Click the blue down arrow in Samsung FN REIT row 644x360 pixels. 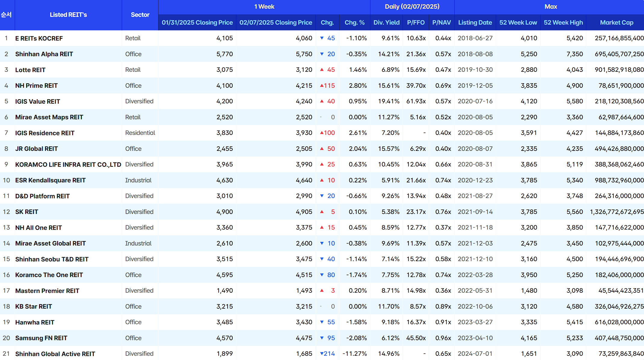pyautogui.click(x=322, y=338)
